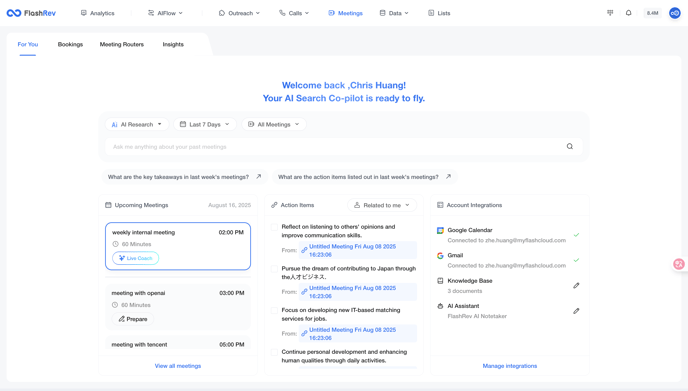688x391 pixels.
Task: Expand the Calls menu
Action: click(294, 13)
